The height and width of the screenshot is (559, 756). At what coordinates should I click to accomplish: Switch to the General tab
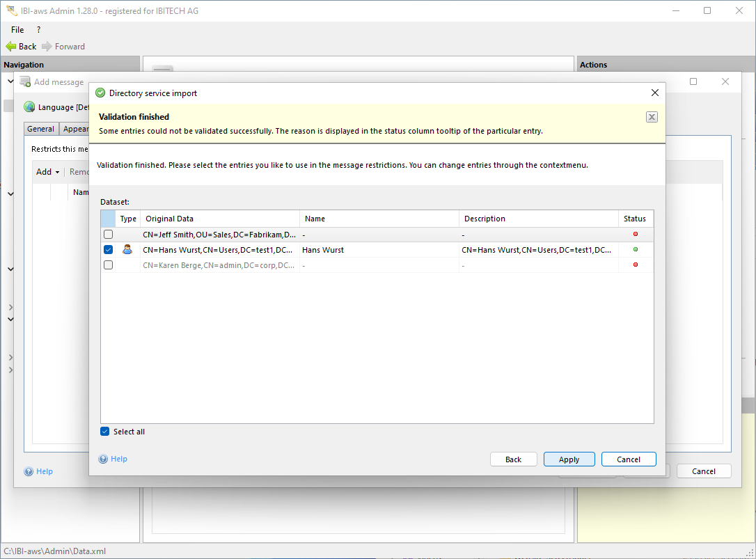(x=41, y=129)
